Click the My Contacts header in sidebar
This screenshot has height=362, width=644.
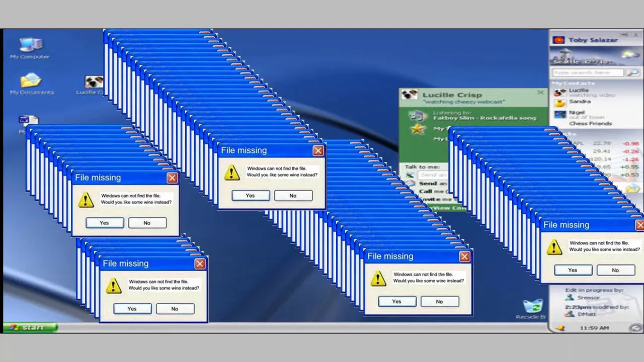[574, 83]
